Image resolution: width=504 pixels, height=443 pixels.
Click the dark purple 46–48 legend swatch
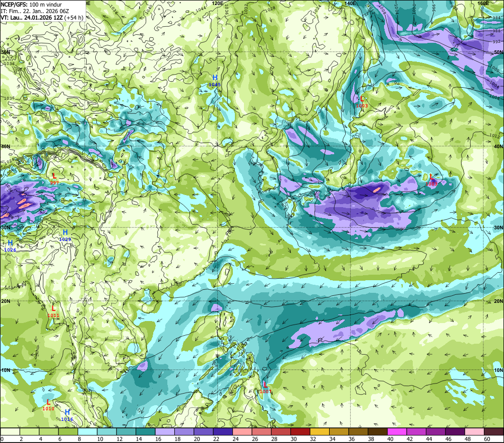pyautogui.click(x=455, y=431)
